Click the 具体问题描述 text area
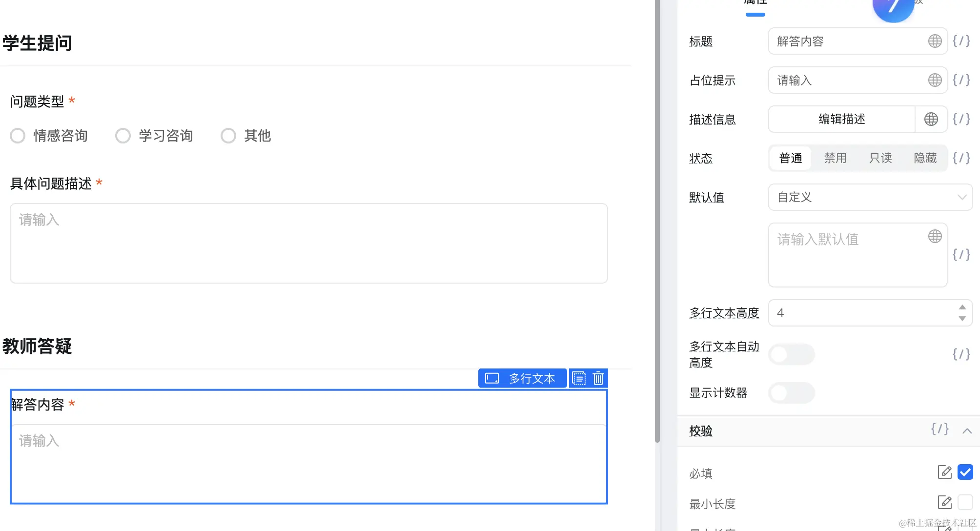The height and width of the screenshot is (531, 980). tap(308, 243)
